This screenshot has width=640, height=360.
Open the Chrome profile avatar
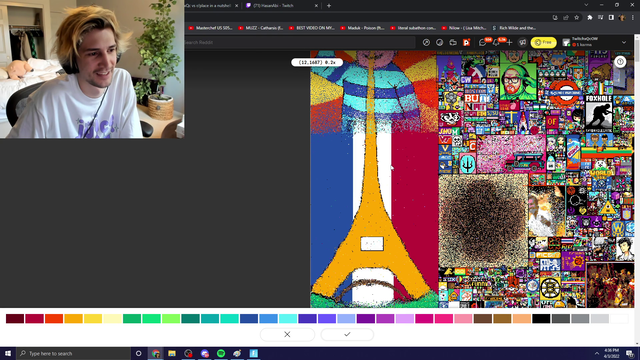point(622,18)
